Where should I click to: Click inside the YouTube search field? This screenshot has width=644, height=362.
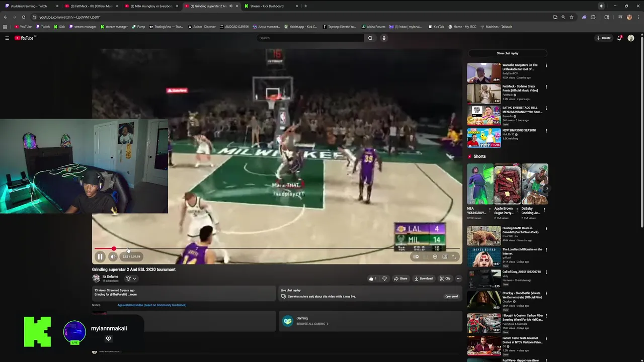pos(310,38)
